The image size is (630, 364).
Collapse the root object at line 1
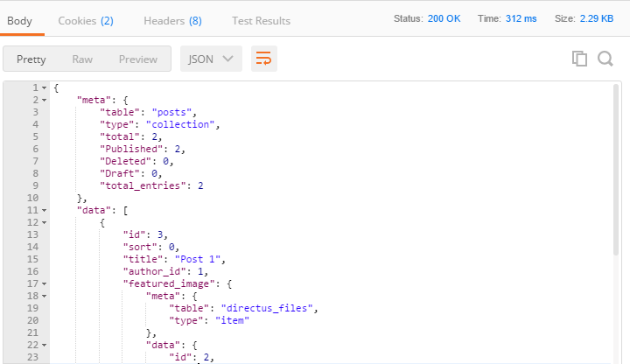(45, 88)
